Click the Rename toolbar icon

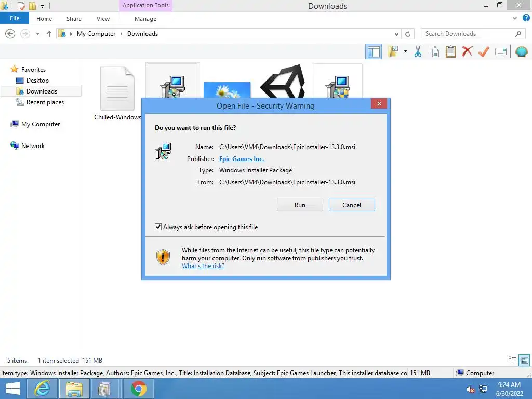[501, 51]
